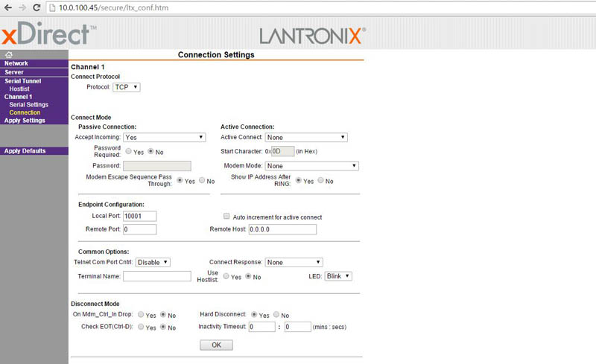This screenshot has width=596, height=364.
Task: Open the Modem Mode dropdown
Action: click(312, 166)
